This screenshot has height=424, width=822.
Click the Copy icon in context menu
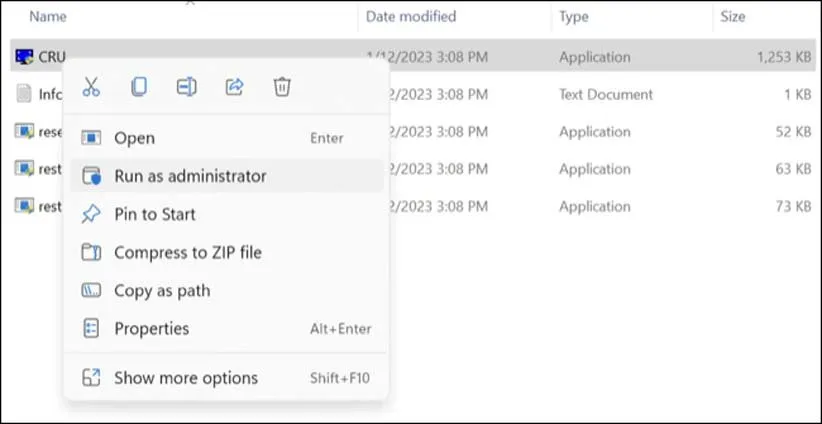coord(139,87)
